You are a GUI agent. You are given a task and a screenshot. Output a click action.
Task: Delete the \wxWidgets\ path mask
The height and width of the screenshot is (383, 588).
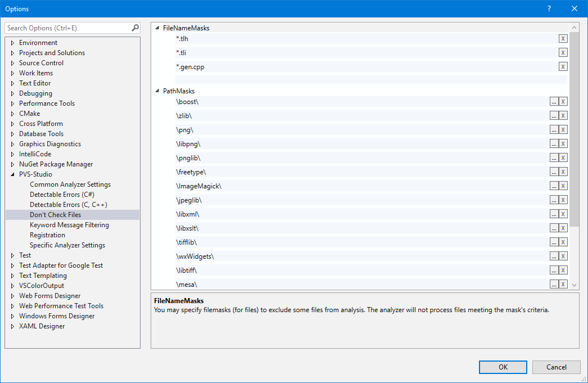click(x=563, y=256)
